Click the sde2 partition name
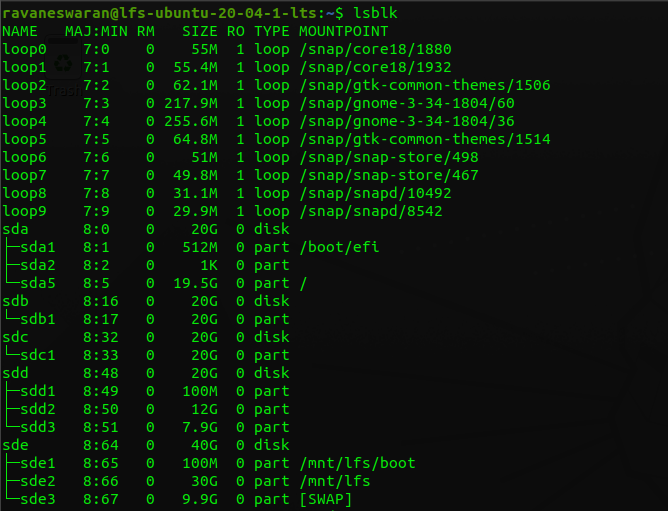 (x=38, y=482)
